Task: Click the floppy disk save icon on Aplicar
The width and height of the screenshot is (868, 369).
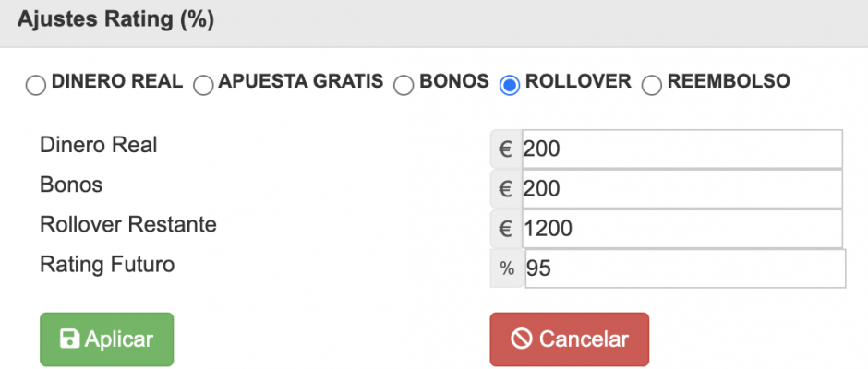Action: coord(69,339)
